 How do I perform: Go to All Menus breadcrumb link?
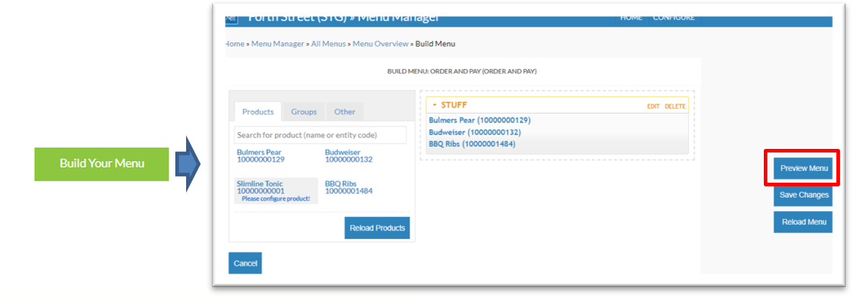[x=328, y=44]
